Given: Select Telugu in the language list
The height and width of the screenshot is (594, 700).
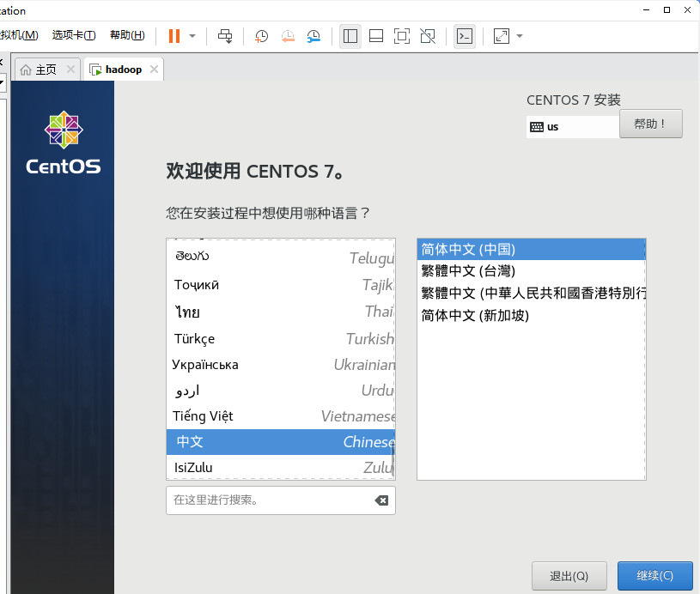Looking at the screenshot, I should click(281, 257).
